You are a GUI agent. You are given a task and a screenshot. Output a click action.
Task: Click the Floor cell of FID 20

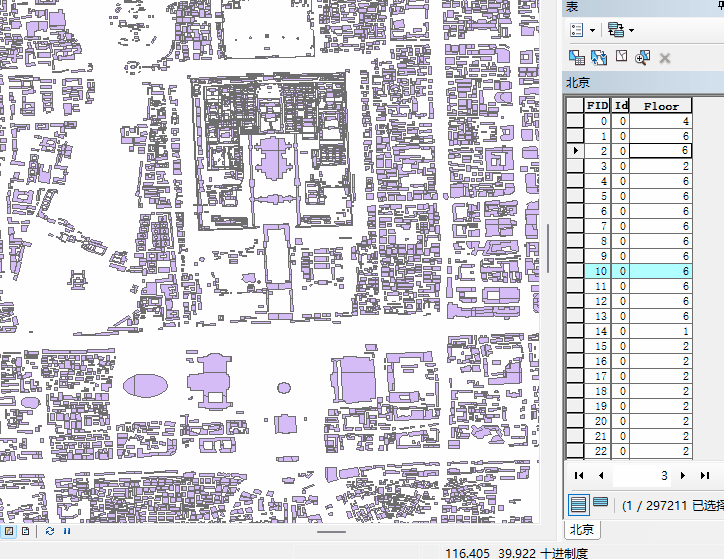(x=661, y=421)
